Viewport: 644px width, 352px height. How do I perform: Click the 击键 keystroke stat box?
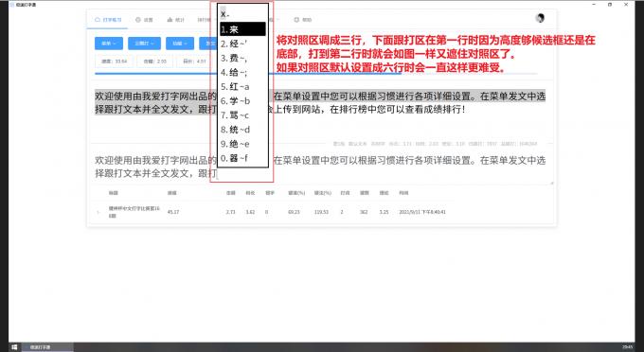point(154,62)
